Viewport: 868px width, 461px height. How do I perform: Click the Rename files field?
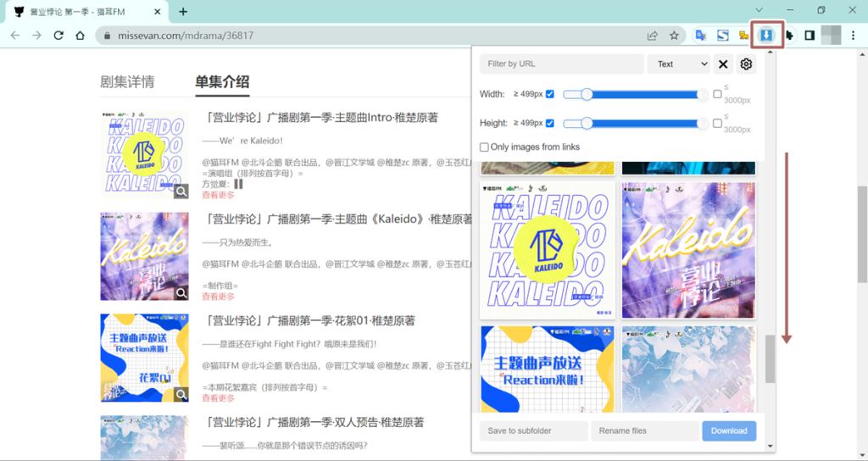(x=645, y=430)
